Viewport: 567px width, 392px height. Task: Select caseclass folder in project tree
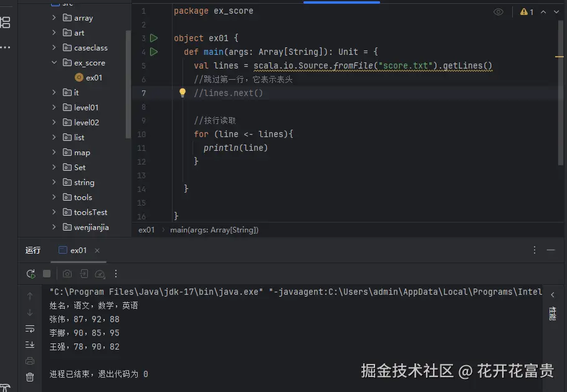[85, 48]
